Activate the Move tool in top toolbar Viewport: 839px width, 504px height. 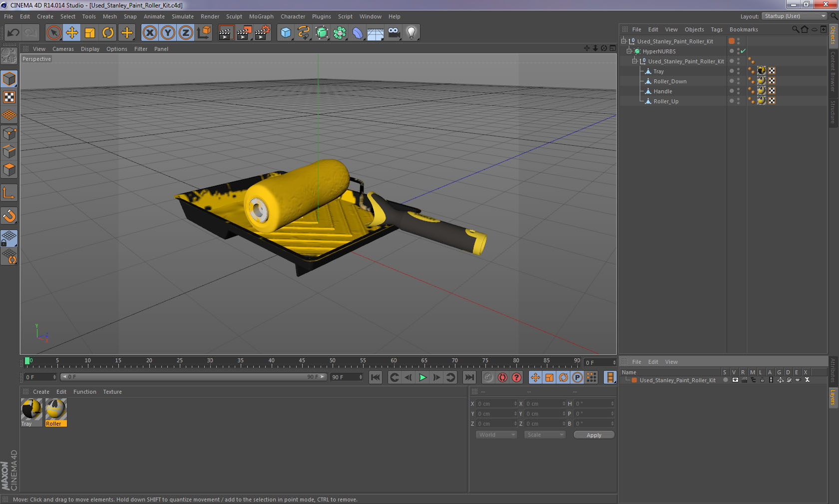(x=72, y=33)
